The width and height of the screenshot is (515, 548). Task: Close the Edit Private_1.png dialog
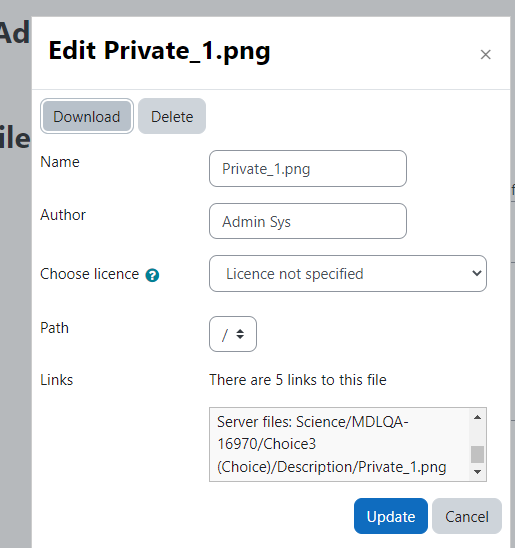tap(485, 55)
